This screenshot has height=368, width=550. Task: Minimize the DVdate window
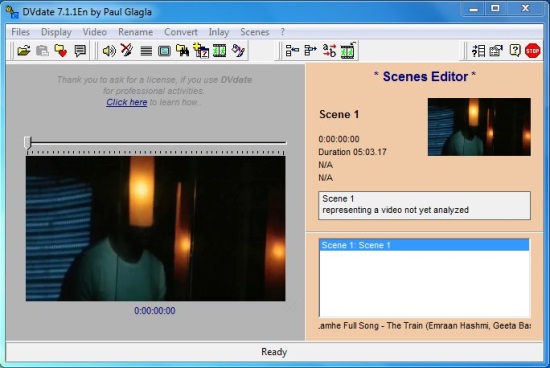point(474,8)
